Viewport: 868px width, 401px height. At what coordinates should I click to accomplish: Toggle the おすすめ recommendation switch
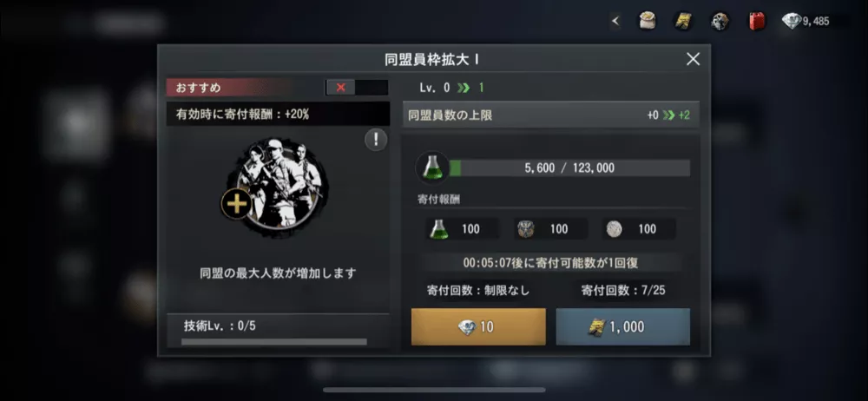coord(357,88)
